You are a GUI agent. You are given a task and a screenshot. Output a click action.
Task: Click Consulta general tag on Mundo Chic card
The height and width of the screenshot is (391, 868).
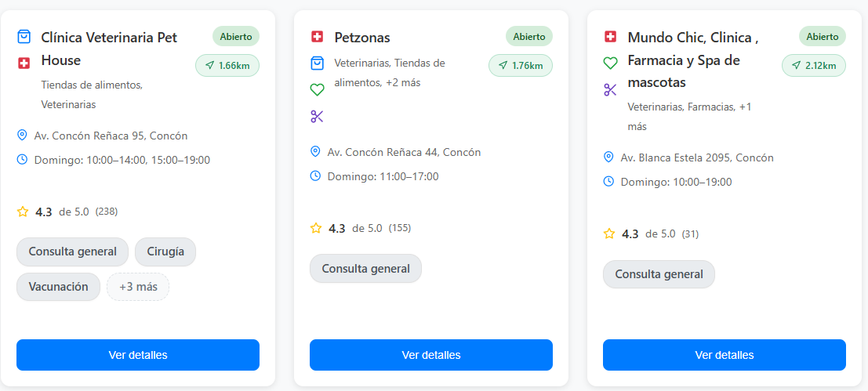[659, 274]
